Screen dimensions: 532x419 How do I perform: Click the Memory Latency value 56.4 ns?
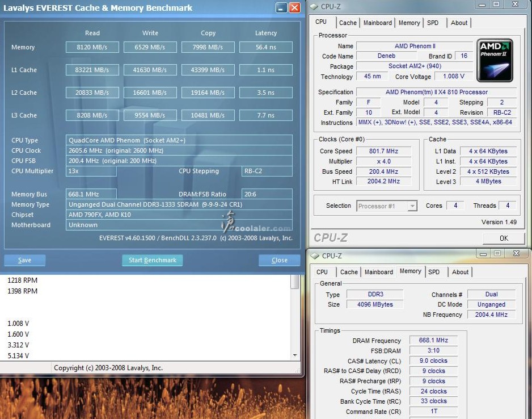(266, 47)
